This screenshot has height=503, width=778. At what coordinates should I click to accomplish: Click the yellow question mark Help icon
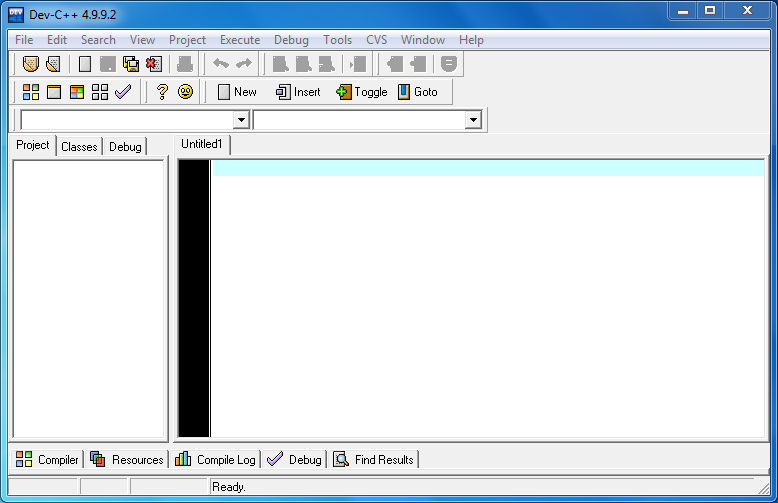pos(162,92)
